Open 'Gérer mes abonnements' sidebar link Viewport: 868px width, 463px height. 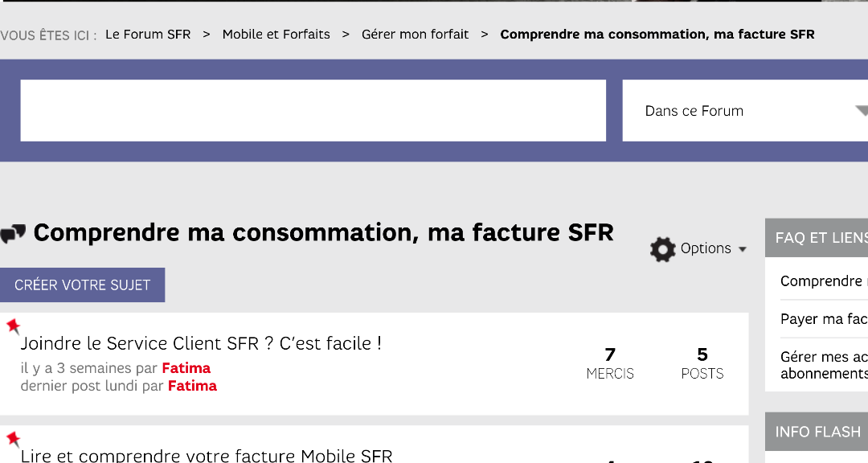tap(823, 365)
